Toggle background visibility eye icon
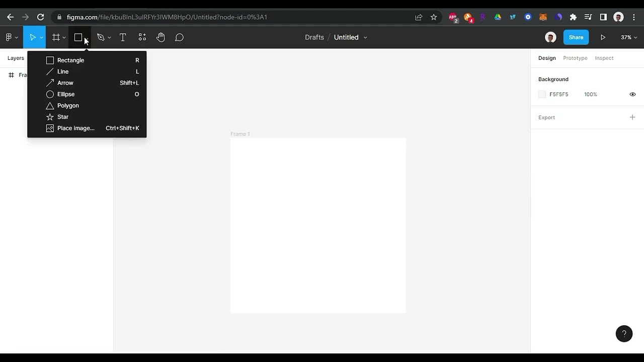 tap(632, 95)
